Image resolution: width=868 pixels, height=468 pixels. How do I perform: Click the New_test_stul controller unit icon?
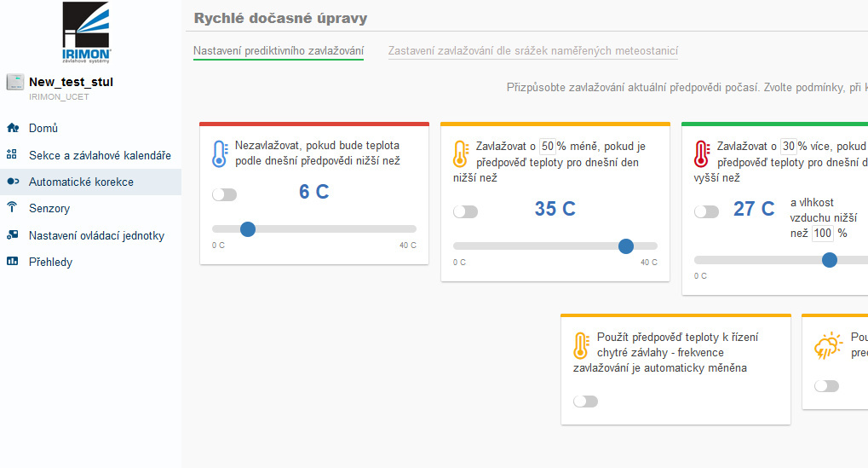[14, 82]
